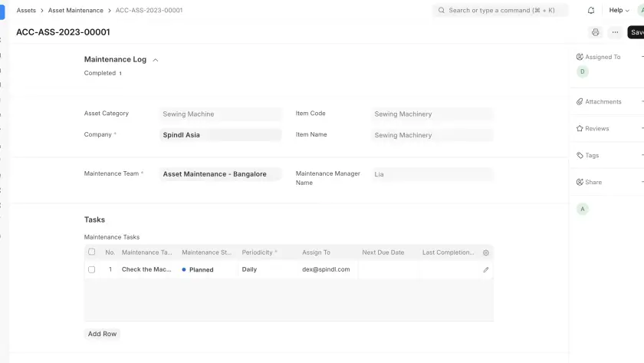Click the print icon in header
The image size is (644, 363).
coord(595,32)
